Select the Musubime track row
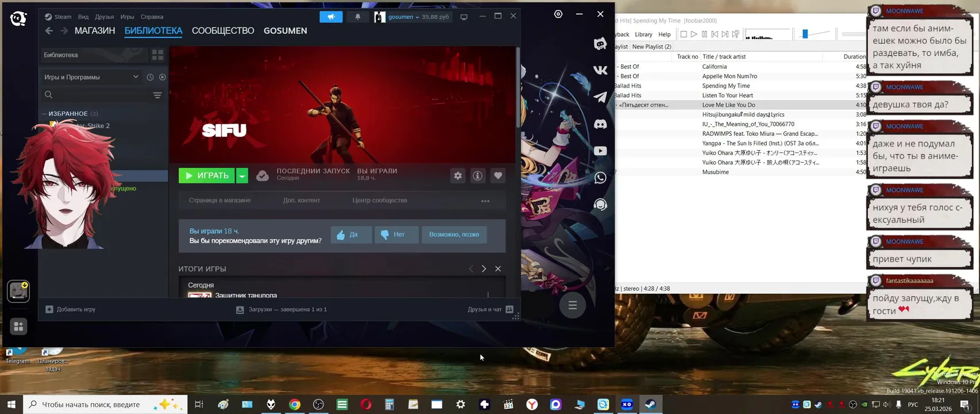The height and width of the screenshot is (414, 980). pyautogui.click(x=741, y=172)
